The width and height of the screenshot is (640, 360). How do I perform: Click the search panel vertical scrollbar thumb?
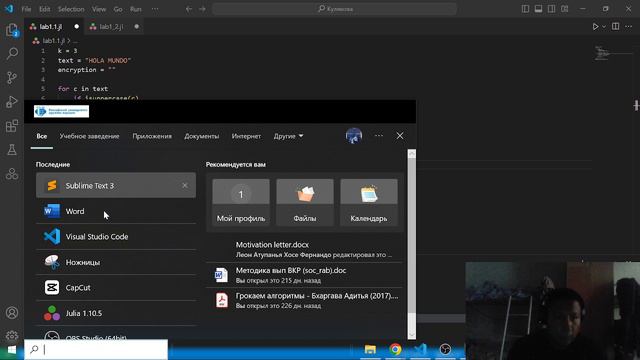(x=411, y=236)
